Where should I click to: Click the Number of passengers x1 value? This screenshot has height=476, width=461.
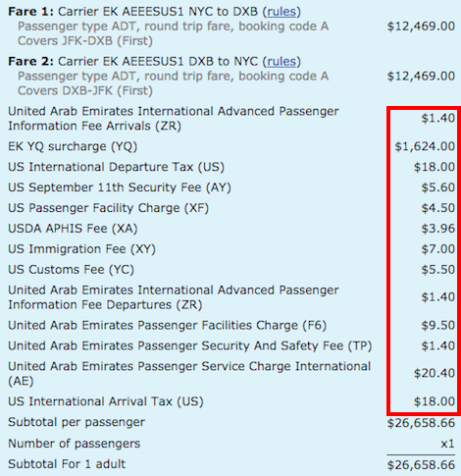pyautogui.click(x=447, y=444)
